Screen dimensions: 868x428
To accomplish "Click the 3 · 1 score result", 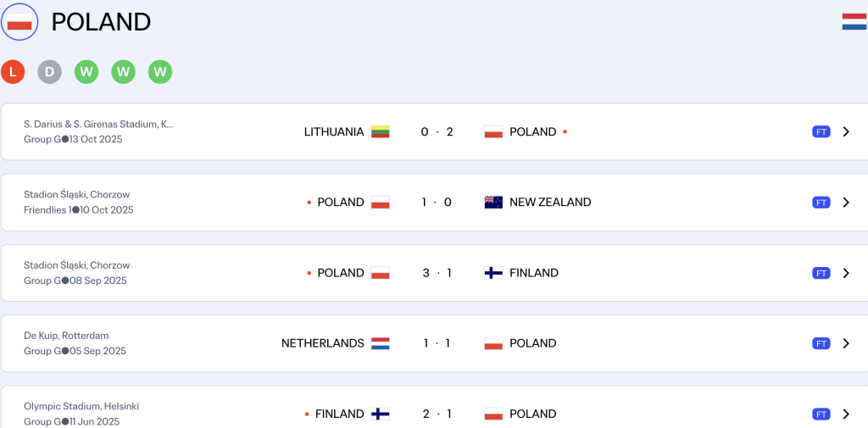I will click(x=437, y=273).
